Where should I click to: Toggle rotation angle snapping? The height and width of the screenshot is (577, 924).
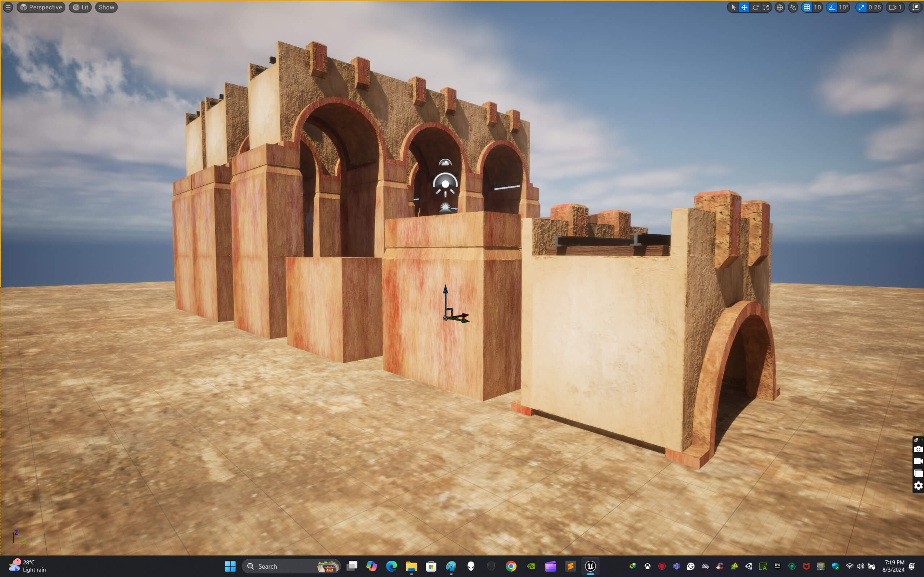832,7
